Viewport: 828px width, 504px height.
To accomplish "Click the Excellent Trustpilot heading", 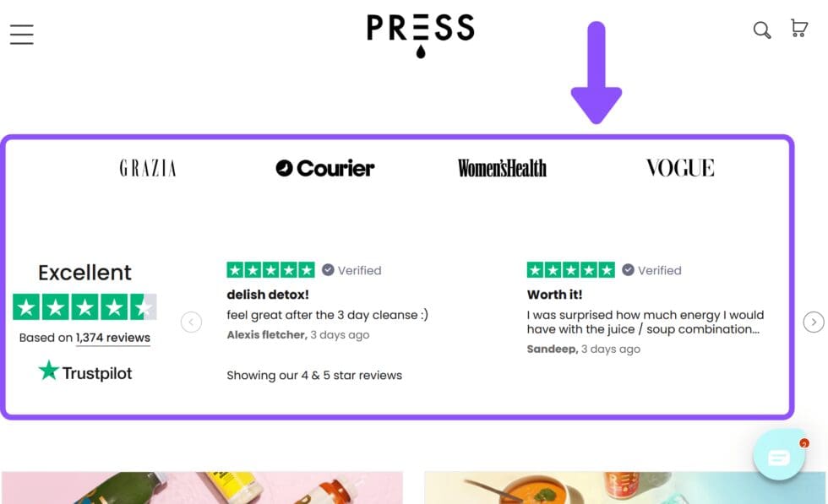I will (x=84, y=272).
